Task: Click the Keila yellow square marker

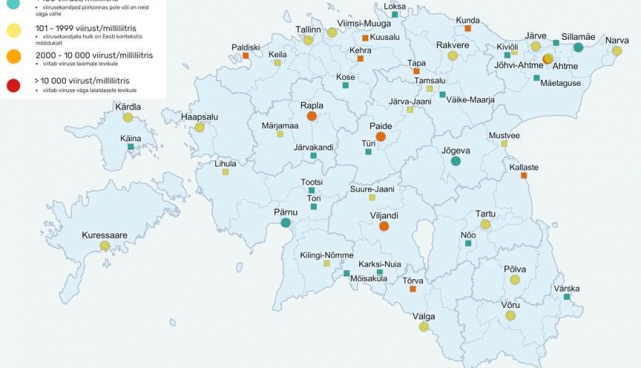Action: (278, 63)
